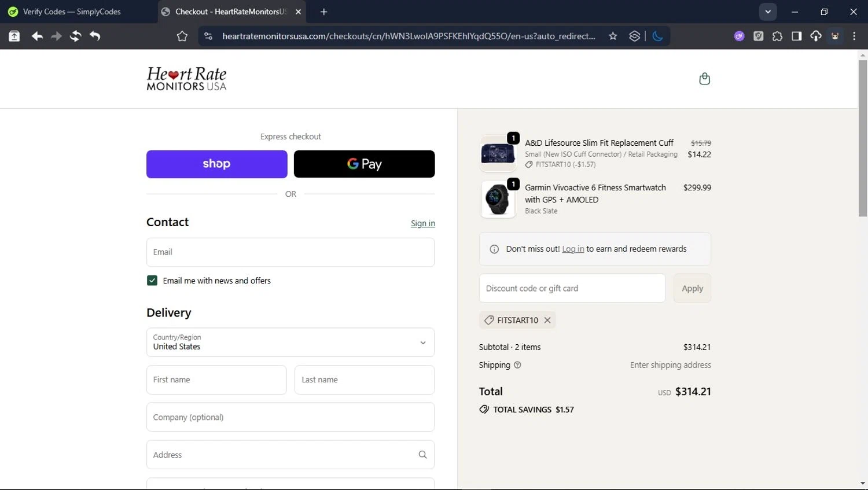Click the A&D Lifesource cuff thumbnail
Viewport: 868px width, 490px height.
click(x=498, y=154)
